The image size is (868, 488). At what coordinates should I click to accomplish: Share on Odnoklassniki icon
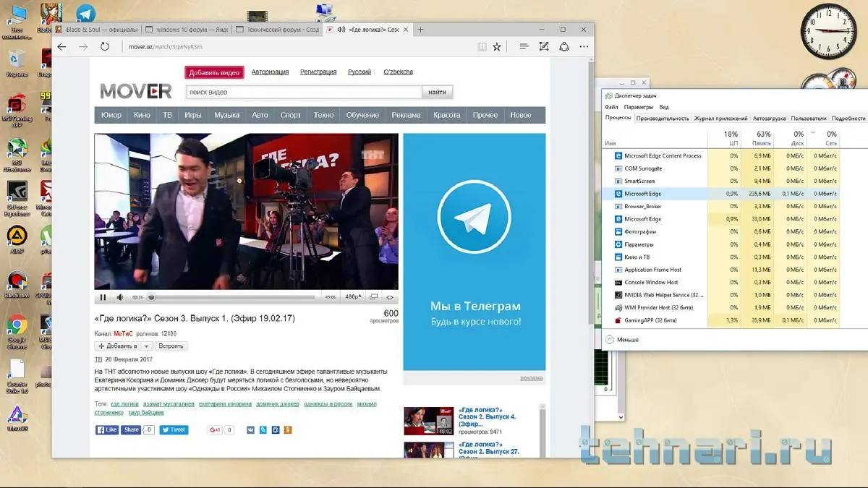click(x=288, y=430)
